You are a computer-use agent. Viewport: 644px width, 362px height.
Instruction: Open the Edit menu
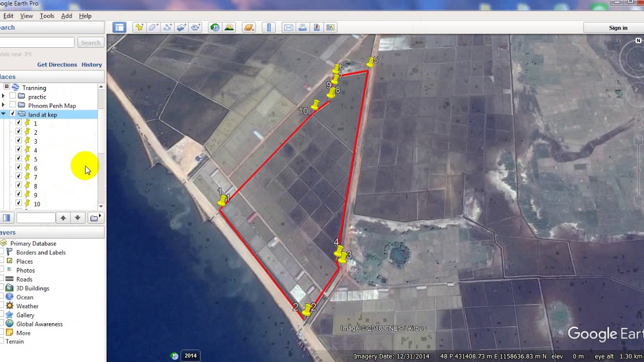(x=8, y=16)
